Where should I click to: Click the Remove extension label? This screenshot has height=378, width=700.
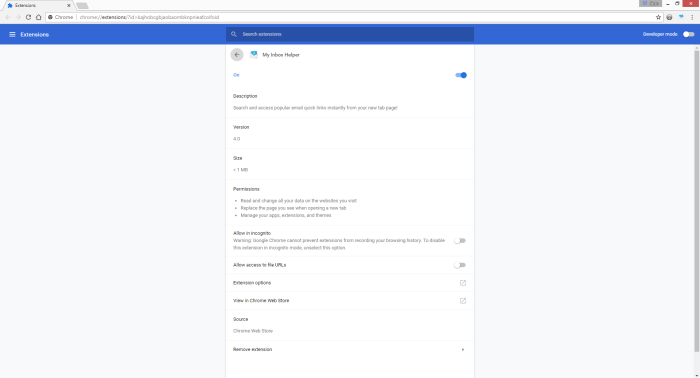point(252,349)
